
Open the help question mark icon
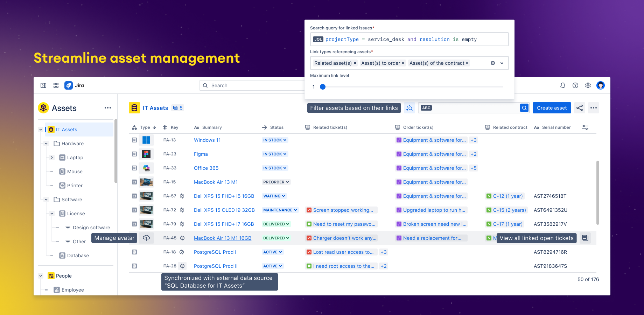tap(575, 85)
